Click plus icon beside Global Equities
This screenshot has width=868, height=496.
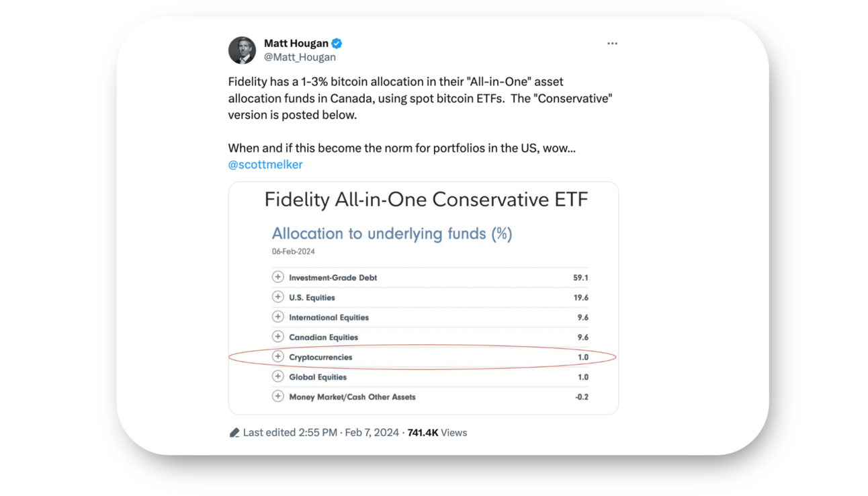tap(277, 376)
